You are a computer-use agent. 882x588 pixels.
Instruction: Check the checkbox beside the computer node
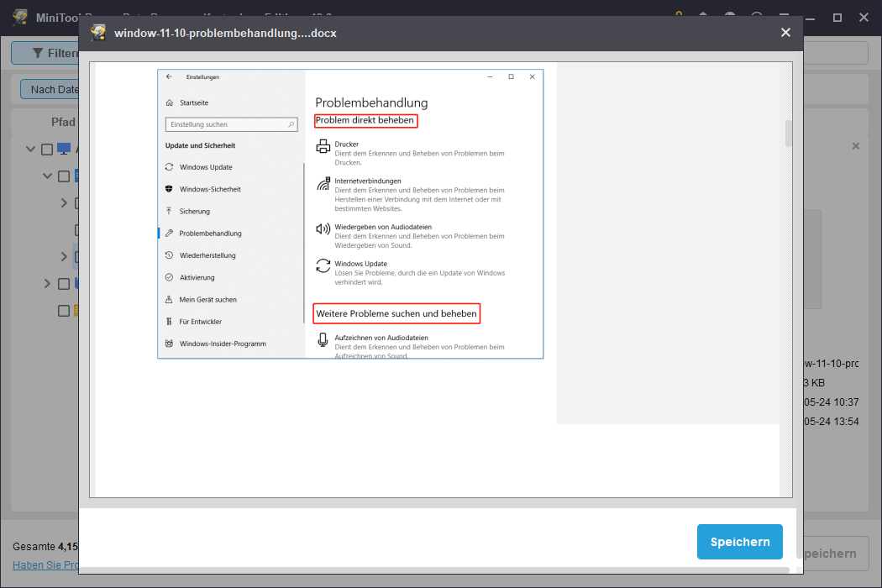click(48, 150)
